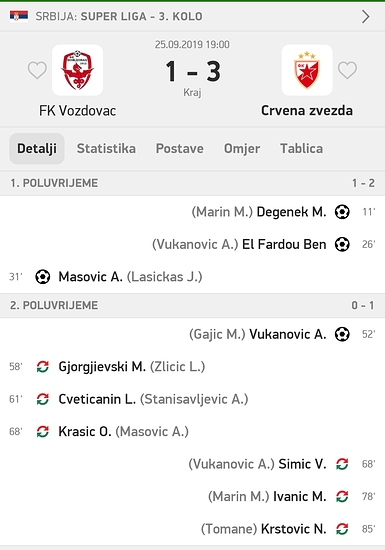Viewport: 385px width, 550px height.
Task: Open the Tablica tab
Action: [x=301, y=148]
